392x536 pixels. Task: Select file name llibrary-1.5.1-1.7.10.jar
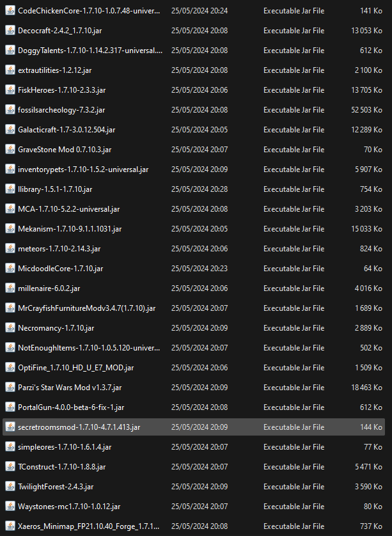(55, 189)
